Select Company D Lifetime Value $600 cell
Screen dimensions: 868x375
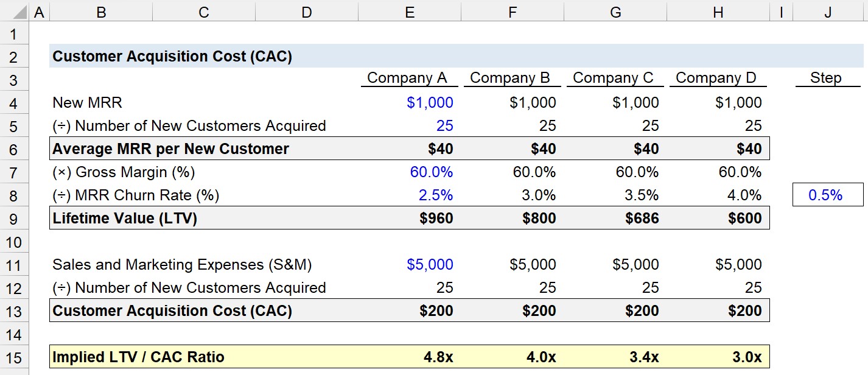coord(718,219)
